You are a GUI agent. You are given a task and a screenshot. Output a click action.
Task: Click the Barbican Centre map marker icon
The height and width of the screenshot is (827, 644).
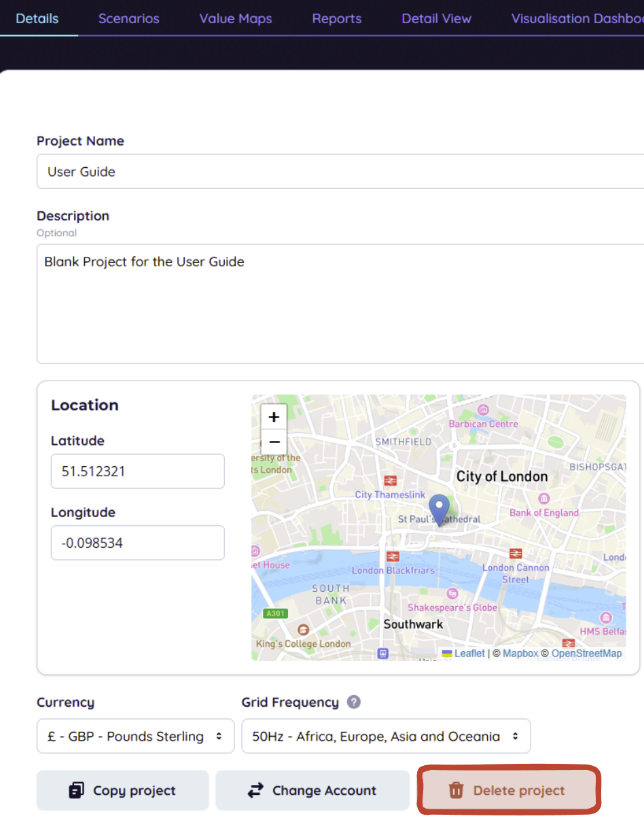483,410
